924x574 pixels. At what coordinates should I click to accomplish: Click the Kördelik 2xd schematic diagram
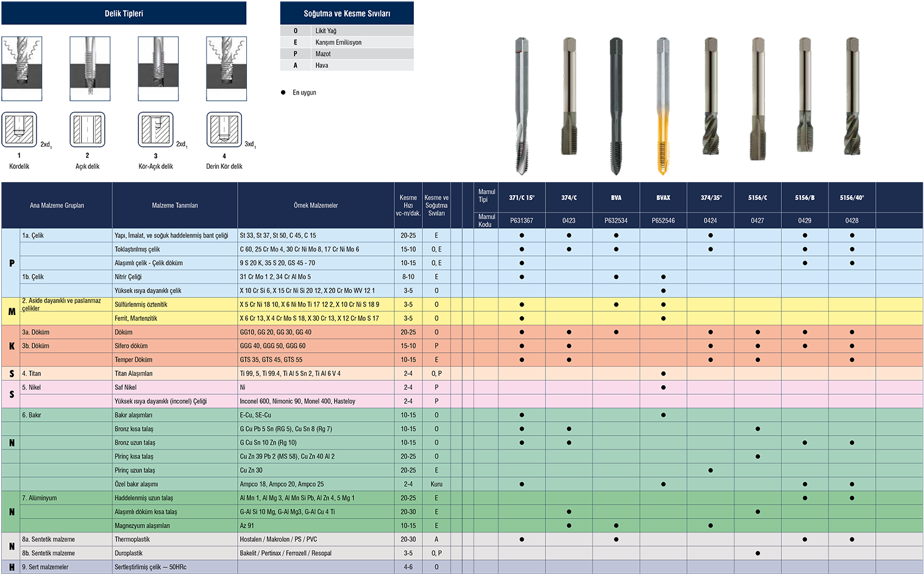tap(20, 129)
